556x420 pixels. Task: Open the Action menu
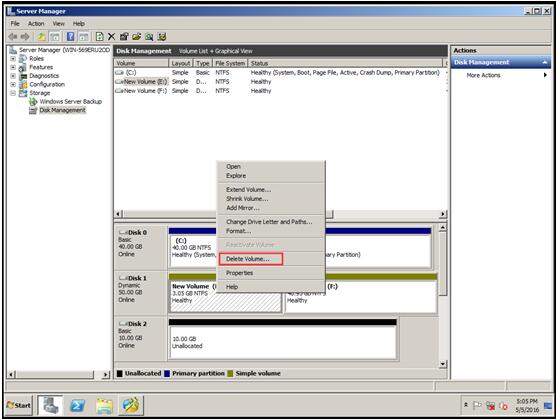tap(36, 23)
